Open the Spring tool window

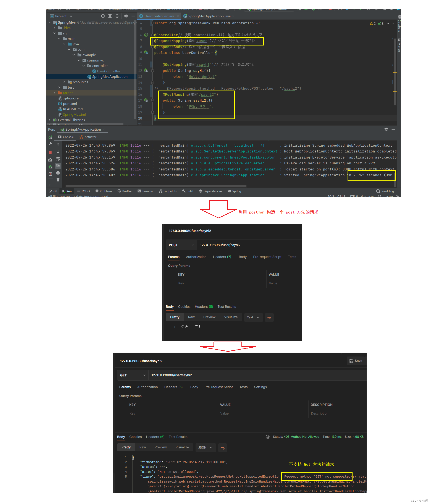pos(234,191)
